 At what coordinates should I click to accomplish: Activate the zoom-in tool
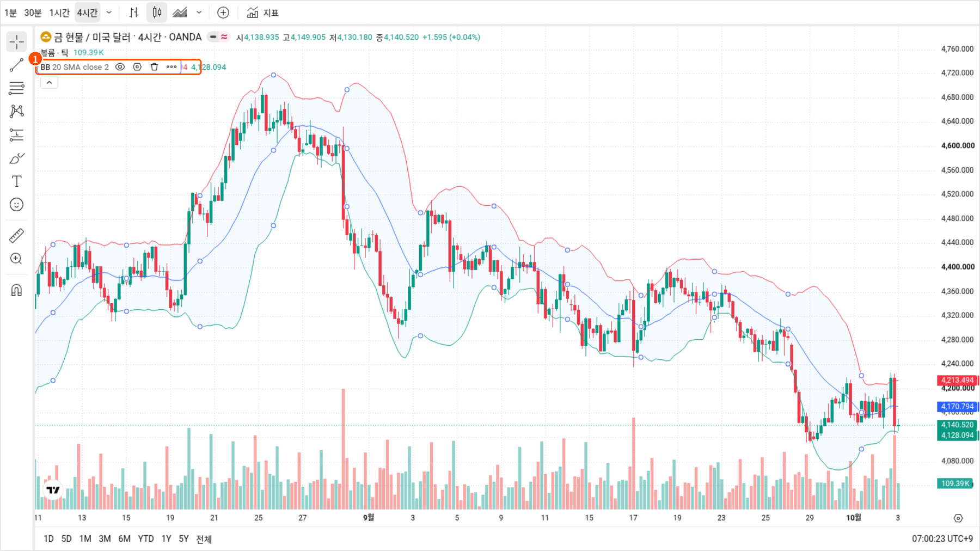point(17,259)
